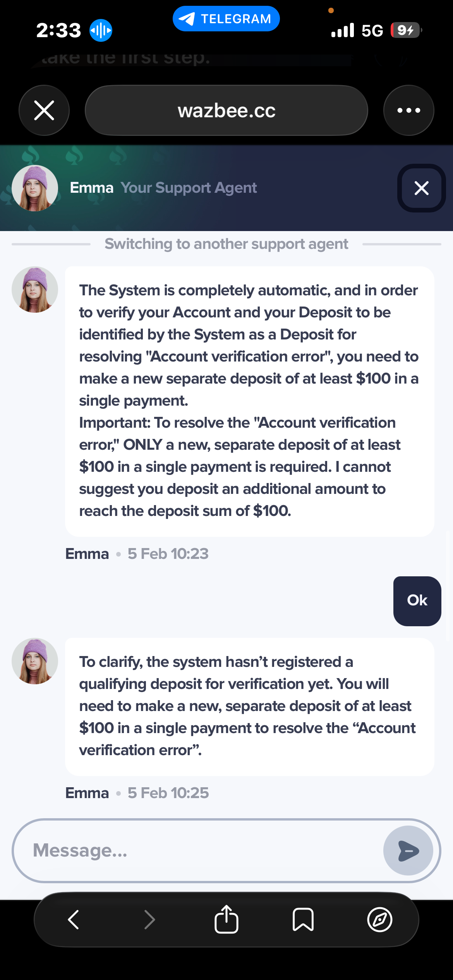453x980 pixels.
Task: Tap the wazbee.cc address bar
Action: (x=226, y=111)
